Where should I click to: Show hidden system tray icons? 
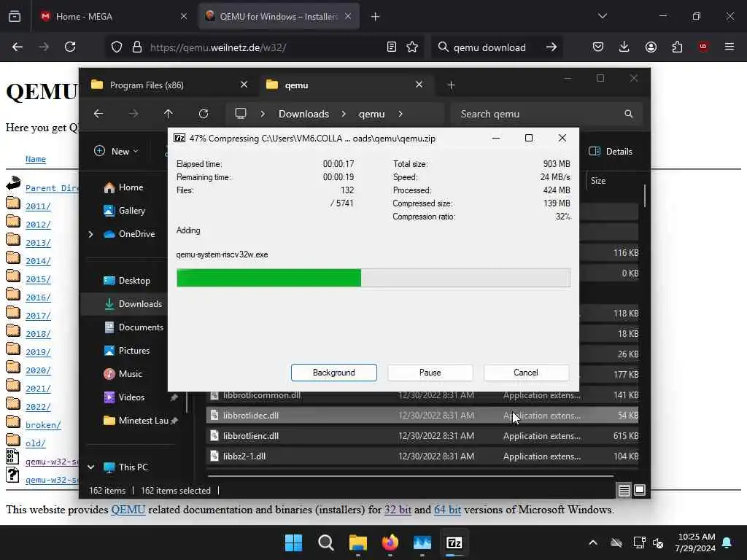[x=592, y=542]
